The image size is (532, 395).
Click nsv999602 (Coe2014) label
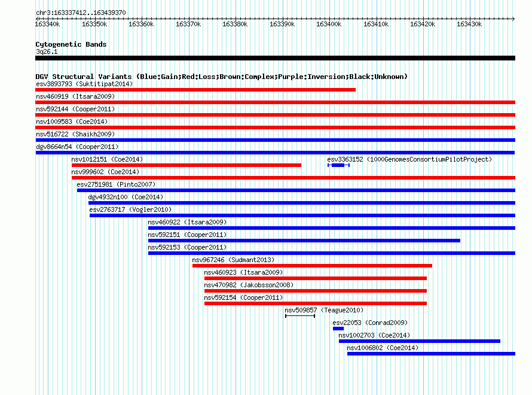[105, 172]
